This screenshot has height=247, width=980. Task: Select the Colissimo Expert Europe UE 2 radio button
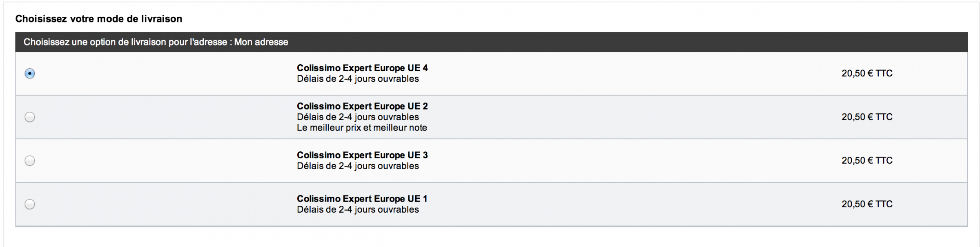click(x=30, y=117)
